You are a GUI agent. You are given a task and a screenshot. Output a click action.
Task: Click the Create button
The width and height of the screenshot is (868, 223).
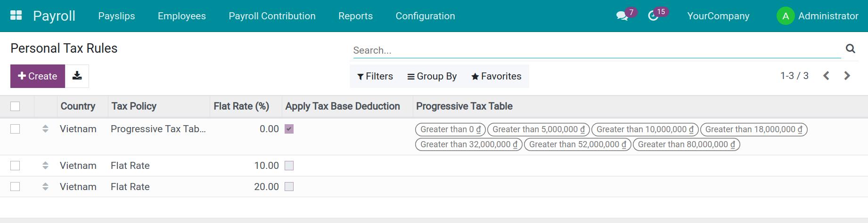point(38,76)
